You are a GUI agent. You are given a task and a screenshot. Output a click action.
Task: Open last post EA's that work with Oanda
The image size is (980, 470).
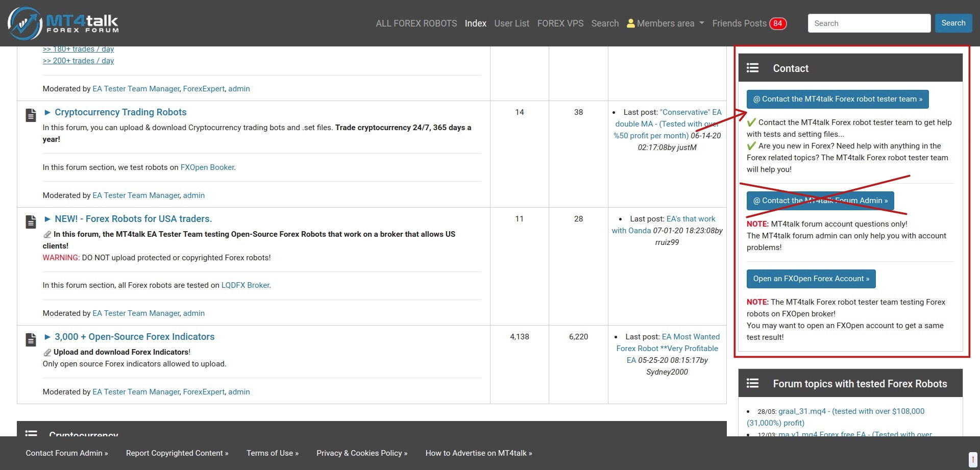point(664,225)
